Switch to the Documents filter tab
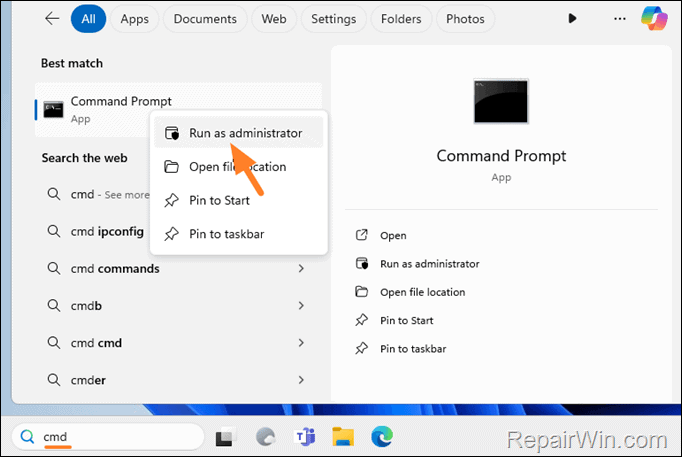This screenshot has width=682, height=457. (x=205, y=19)
